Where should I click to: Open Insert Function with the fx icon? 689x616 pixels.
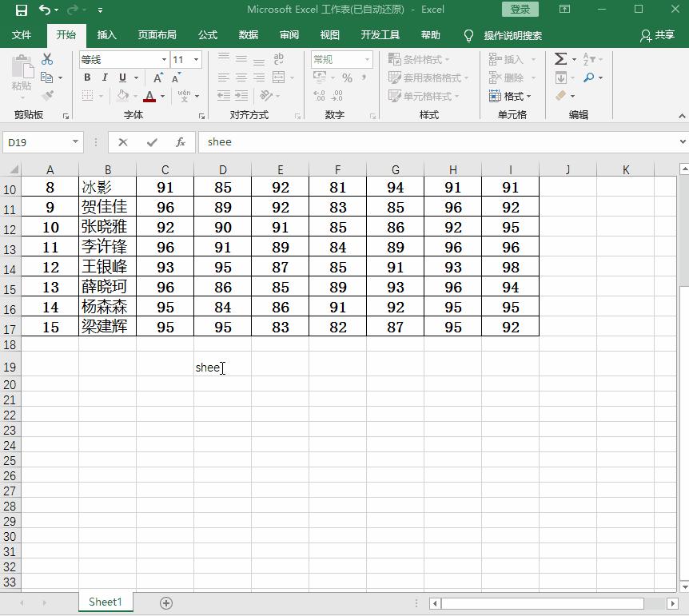(181, 142)
